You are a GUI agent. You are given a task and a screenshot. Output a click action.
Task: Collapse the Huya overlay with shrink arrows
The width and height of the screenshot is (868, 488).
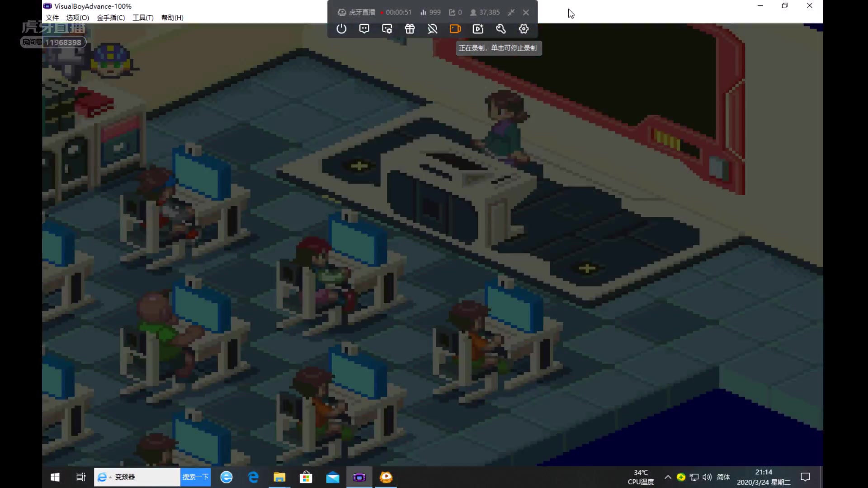[x=511, y=13]
